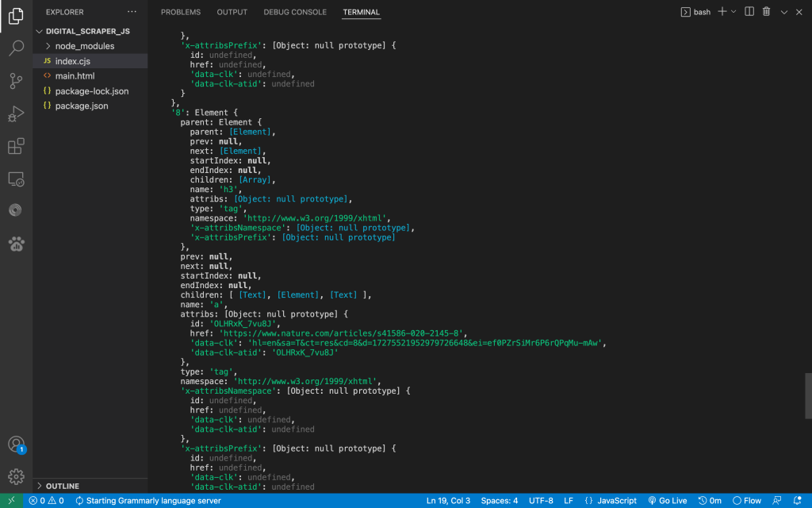Image resolution: width=812 pixels, height=508 pixels.
Task: Hide the panel with chevron down
Action: 784,12
